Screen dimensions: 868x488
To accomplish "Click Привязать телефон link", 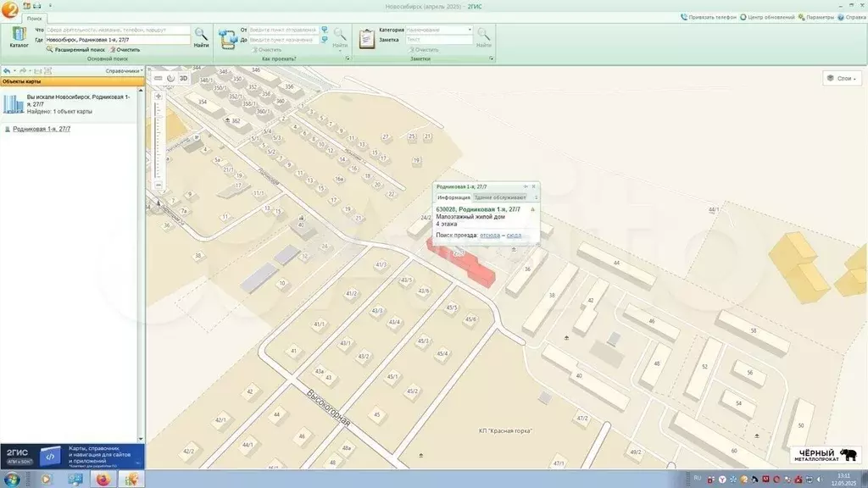I will pyautogui.click(x=709, y=17).
